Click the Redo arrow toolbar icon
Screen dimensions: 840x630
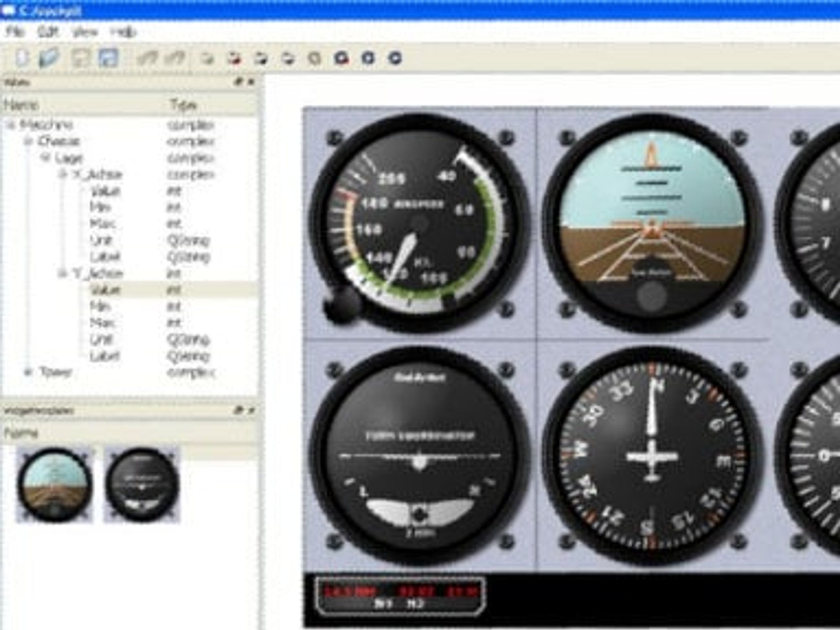175,58
